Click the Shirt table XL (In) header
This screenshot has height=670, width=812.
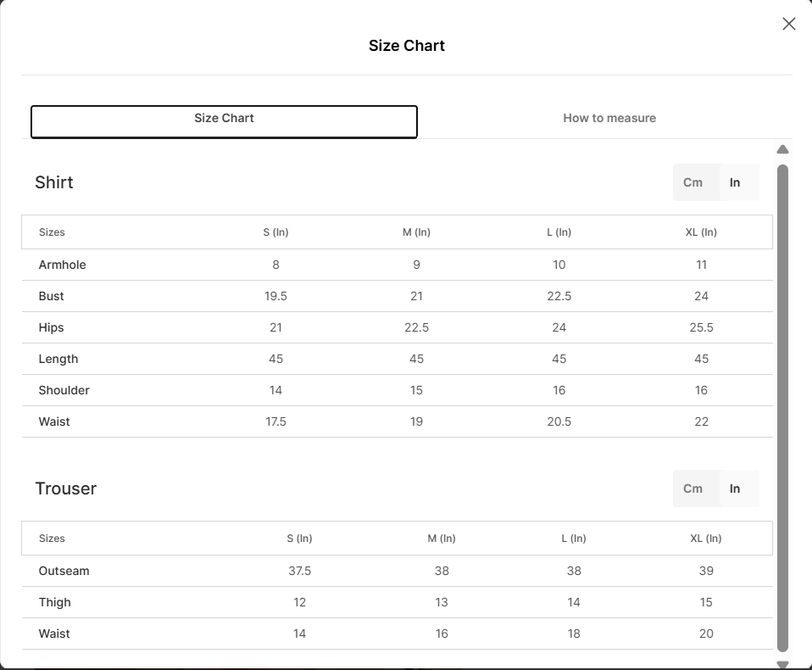click(x=701, y=232)
